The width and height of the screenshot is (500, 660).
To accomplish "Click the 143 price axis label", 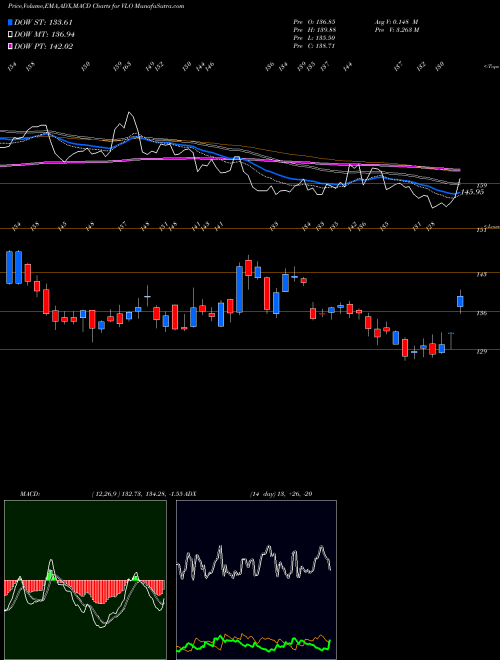I will pyautogui.click(x=482, y=274).
